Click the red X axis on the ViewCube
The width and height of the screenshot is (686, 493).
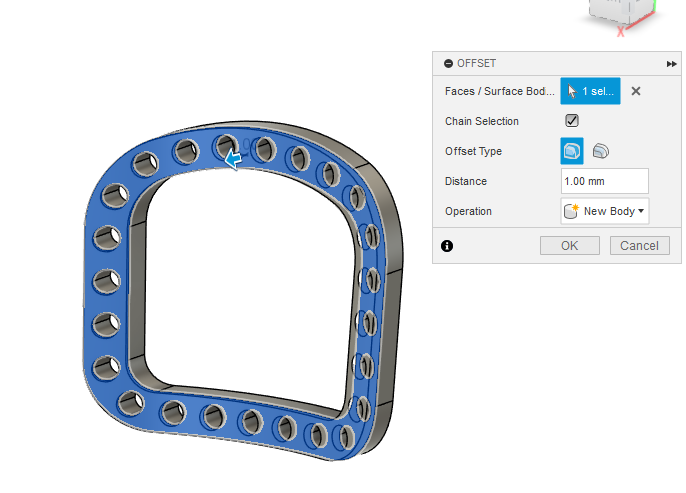621,32
